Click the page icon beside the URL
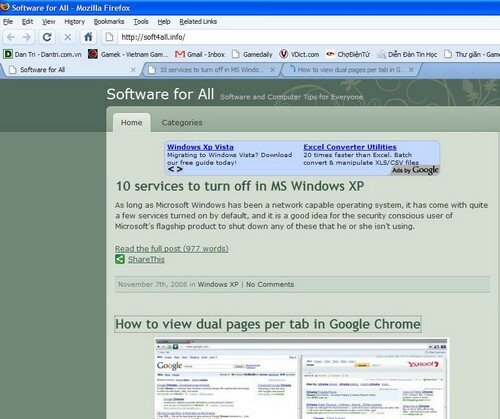This screenshot has height=419, width=500. [x=109, y=37]
